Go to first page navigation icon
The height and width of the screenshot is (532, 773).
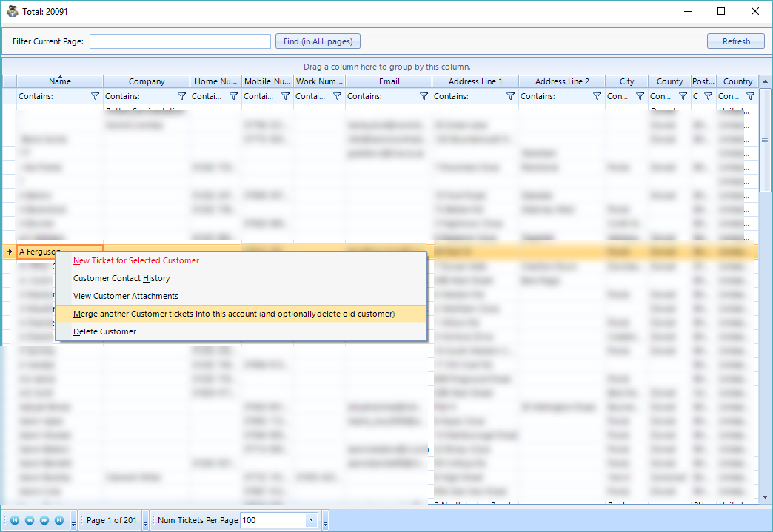pyautogui.click(x=15, y=520)
